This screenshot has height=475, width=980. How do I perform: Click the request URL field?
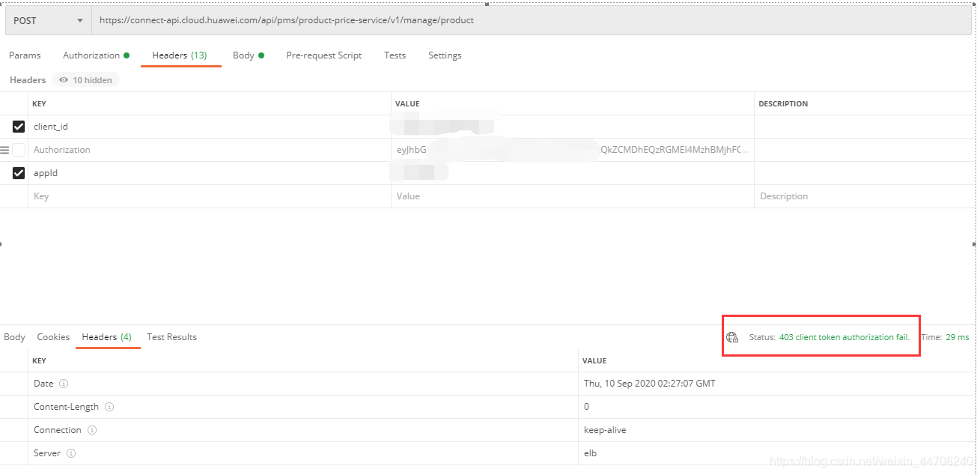(532, 20)
